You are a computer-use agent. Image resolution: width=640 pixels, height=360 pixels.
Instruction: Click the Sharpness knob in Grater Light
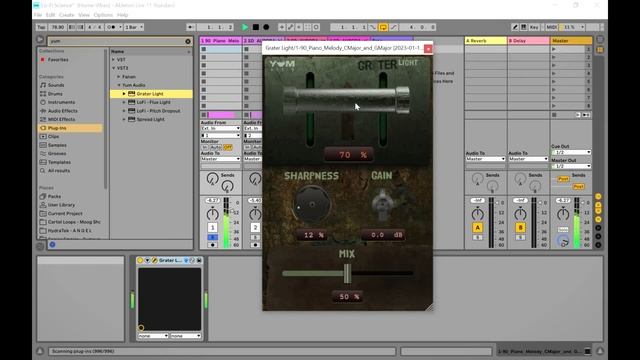(x=311, y=204)
